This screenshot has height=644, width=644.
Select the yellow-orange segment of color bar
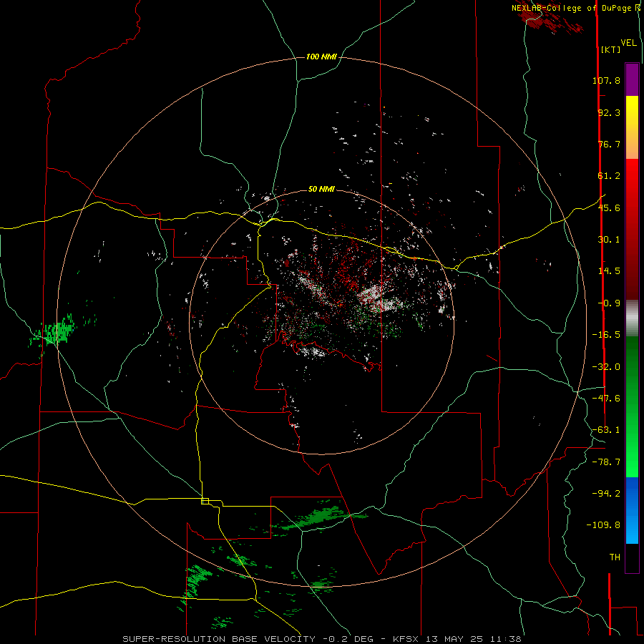[632, 127]
